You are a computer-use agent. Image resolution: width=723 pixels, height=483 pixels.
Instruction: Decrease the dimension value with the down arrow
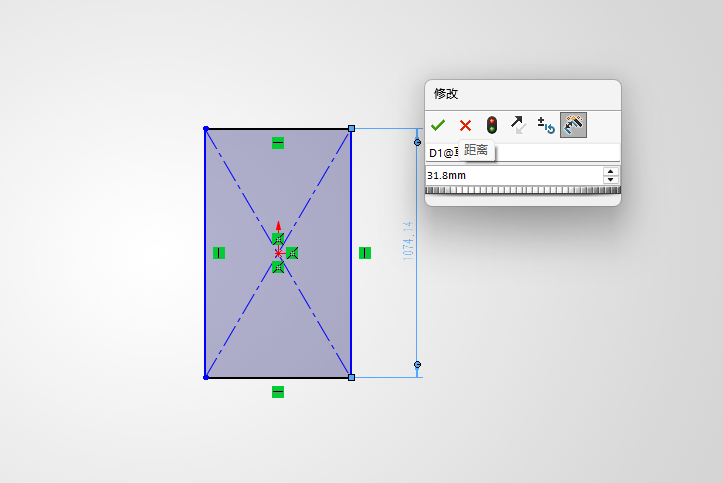[610, 179]
